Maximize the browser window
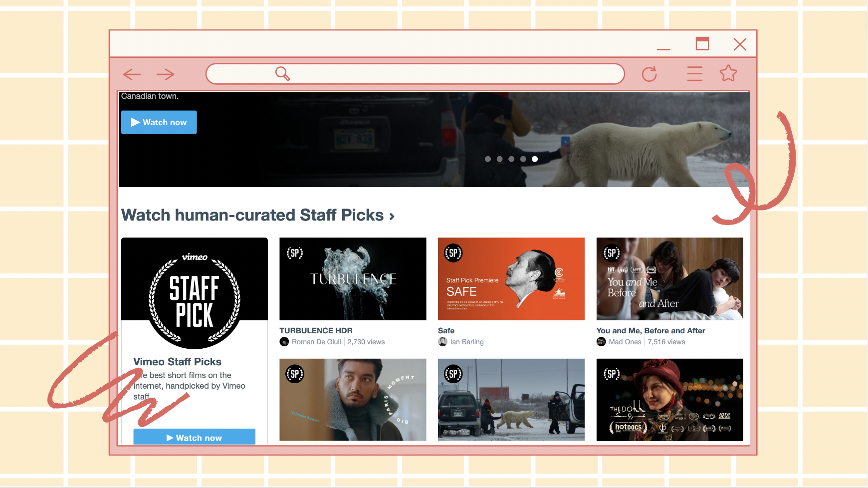The height and width of the screenshot is (488, 868). click(702, 44)
